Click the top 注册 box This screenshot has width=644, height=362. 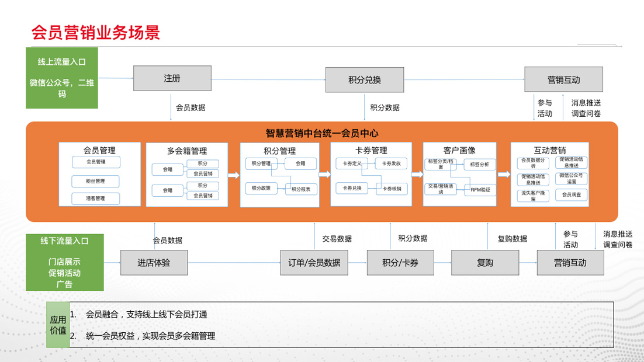(172, 78)
